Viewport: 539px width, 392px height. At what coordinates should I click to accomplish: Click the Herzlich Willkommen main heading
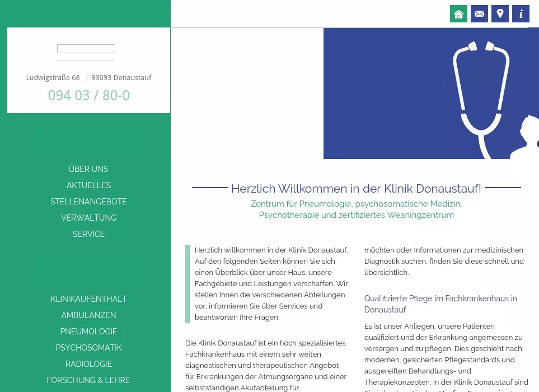(x=356, y=188)
